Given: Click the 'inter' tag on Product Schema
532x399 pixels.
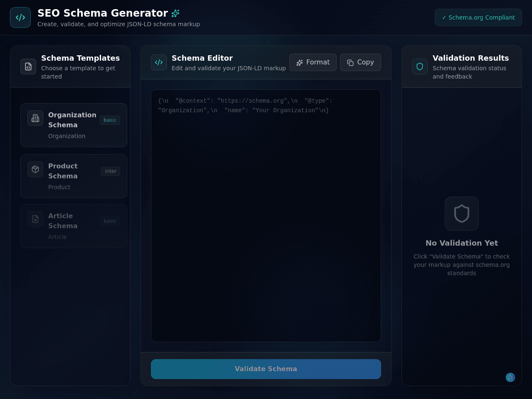Looking at the screenshot, I should click(x=111, y=171).
